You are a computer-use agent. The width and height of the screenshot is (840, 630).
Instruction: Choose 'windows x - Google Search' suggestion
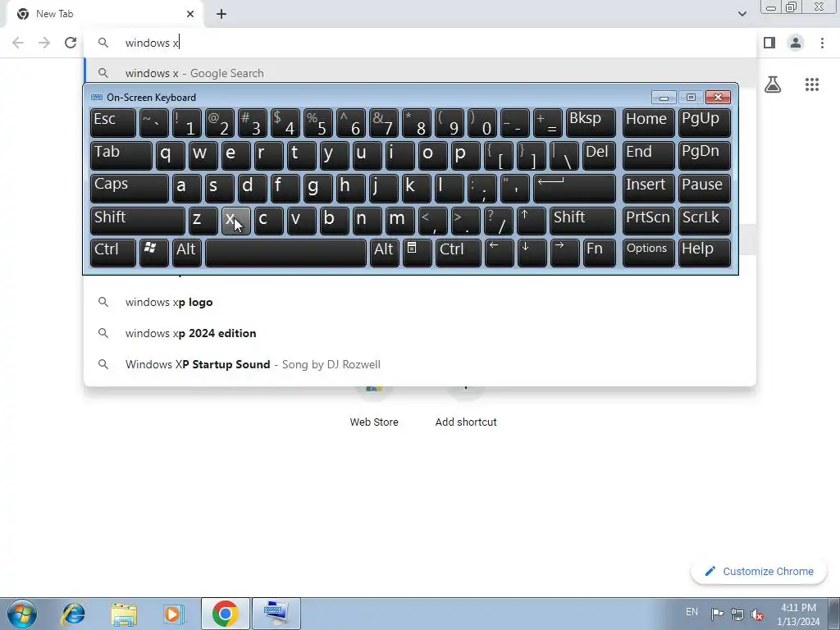pyautogui.click(x=420, y=73)
